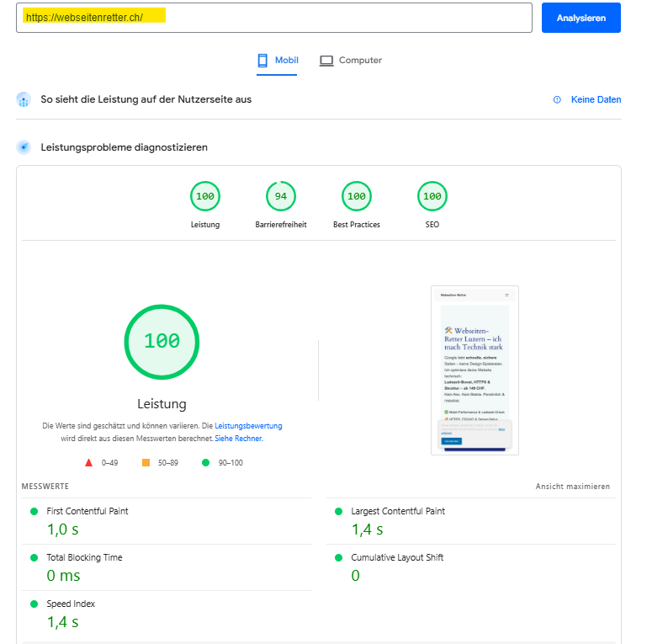
Task: Click the 0 ms blocking time value
Action: point(63,576)
